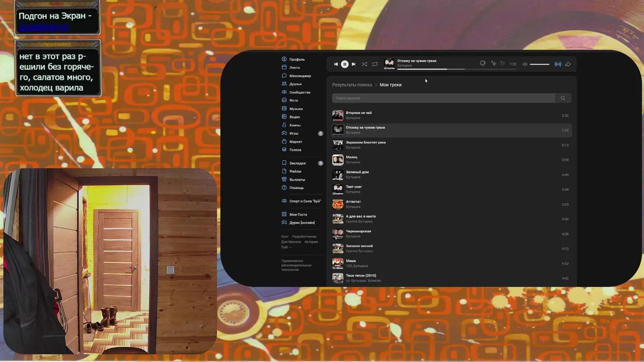Click the now-playing album cover in player
The height and width of the screenshot is (362, 644).
[x=389, y=64]
